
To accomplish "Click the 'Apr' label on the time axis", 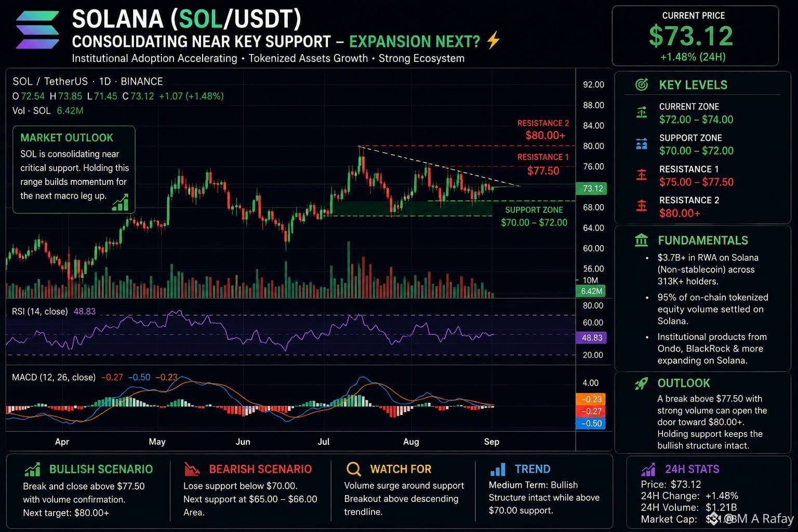I will [x=62, y=442].
